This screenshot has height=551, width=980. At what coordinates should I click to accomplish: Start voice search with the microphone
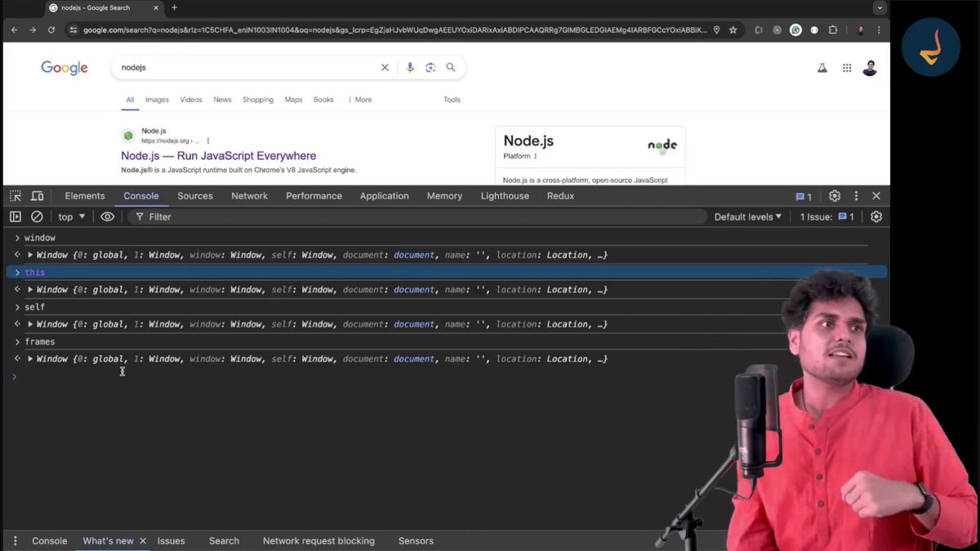coord(410,68)
